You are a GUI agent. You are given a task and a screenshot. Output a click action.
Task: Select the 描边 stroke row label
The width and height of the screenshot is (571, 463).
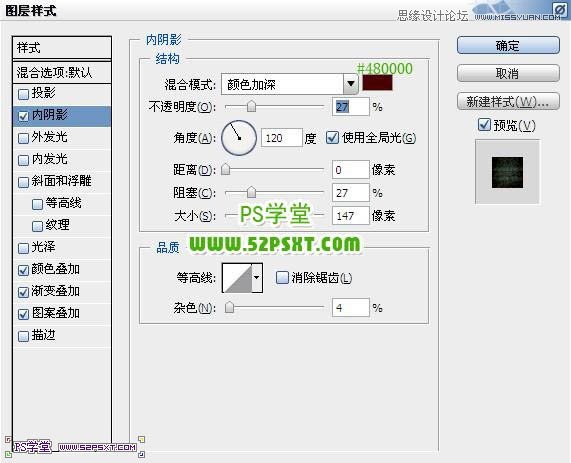tap(43, 335)
